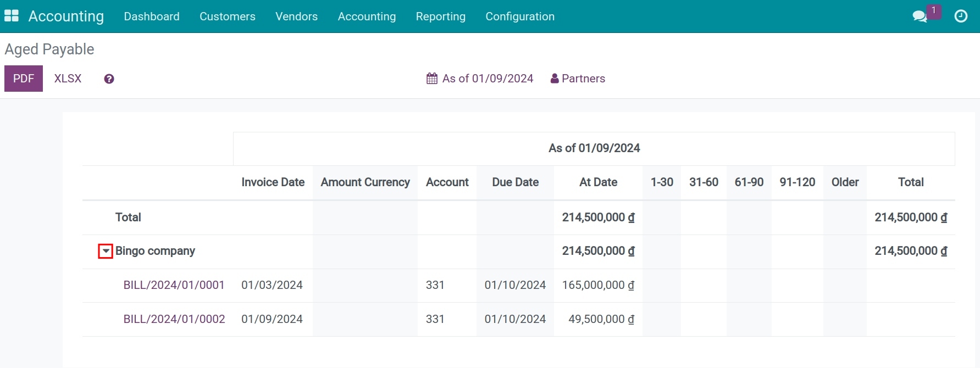
Task: Click the 61-90 column header
Action: point(749,182)
